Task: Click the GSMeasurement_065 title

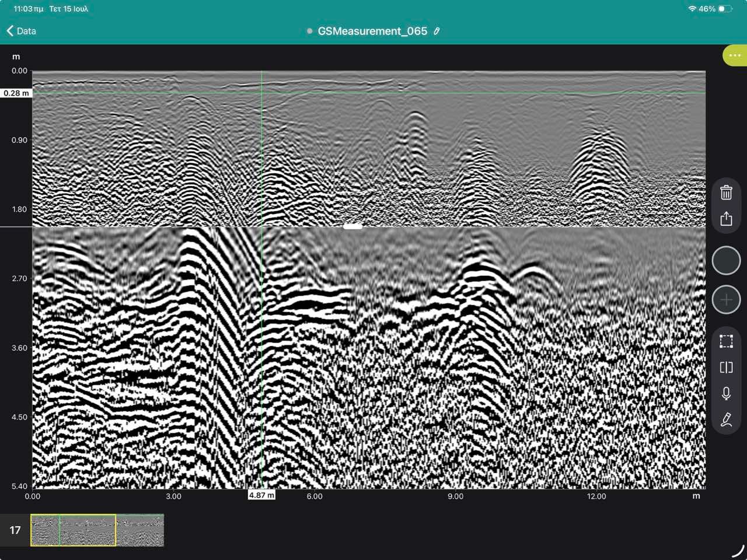Action: (x=372, y=31)
